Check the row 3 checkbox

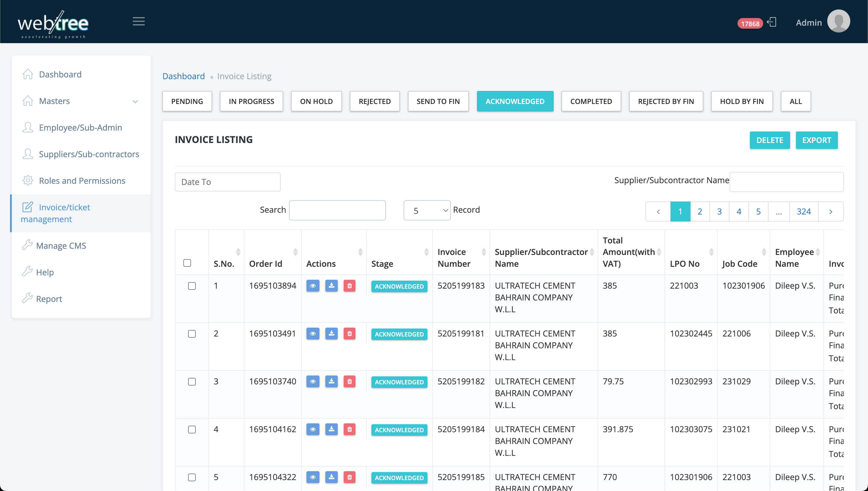[192, 382]
